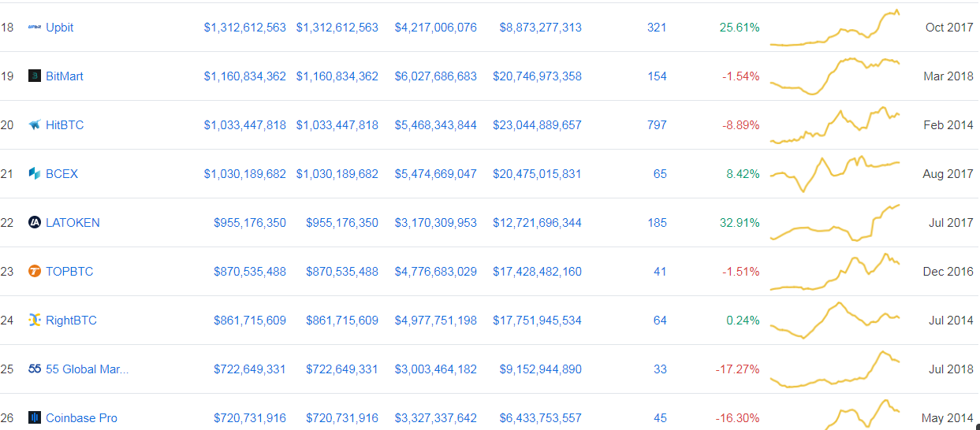
Task: View HitBTC's volume sparkline chart
Action: (x=835, y=125)
